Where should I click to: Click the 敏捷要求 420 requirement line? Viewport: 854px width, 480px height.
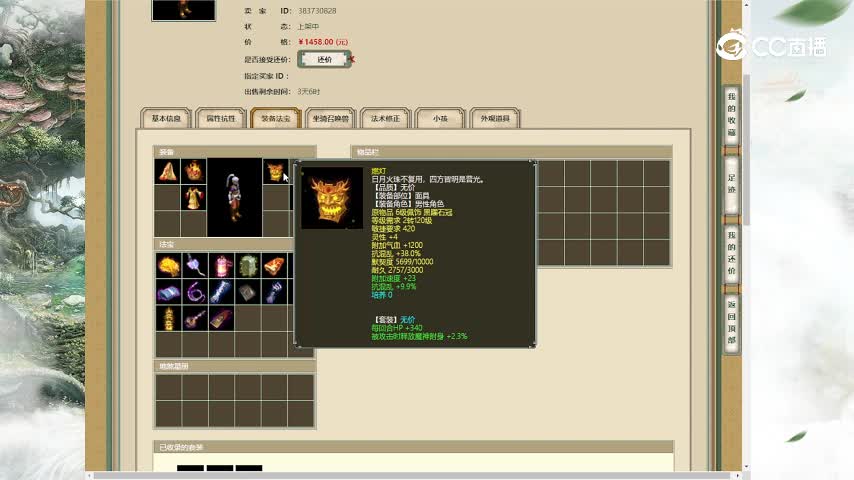[x=393, y=229]
